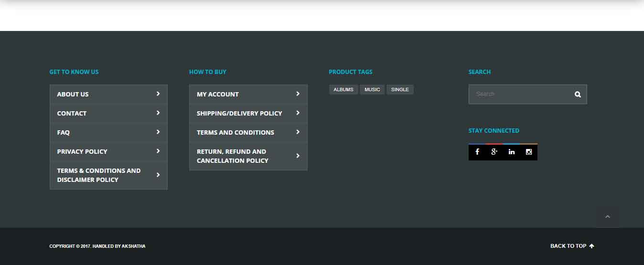Viewport: 644px width, 265px height.
Task: Open Return, Refund and Cancellation Policy
Action: [x=233, y=156]
